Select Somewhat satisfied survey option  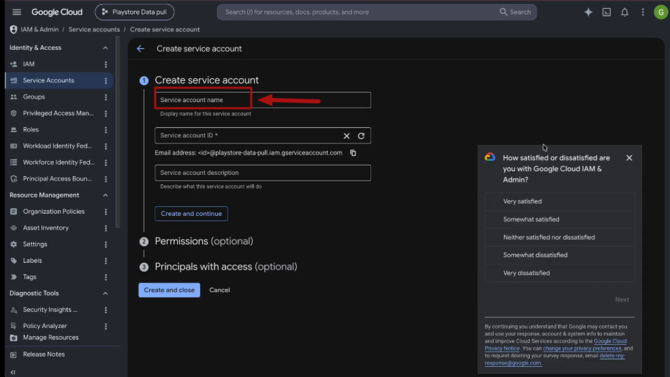(559, 219)
